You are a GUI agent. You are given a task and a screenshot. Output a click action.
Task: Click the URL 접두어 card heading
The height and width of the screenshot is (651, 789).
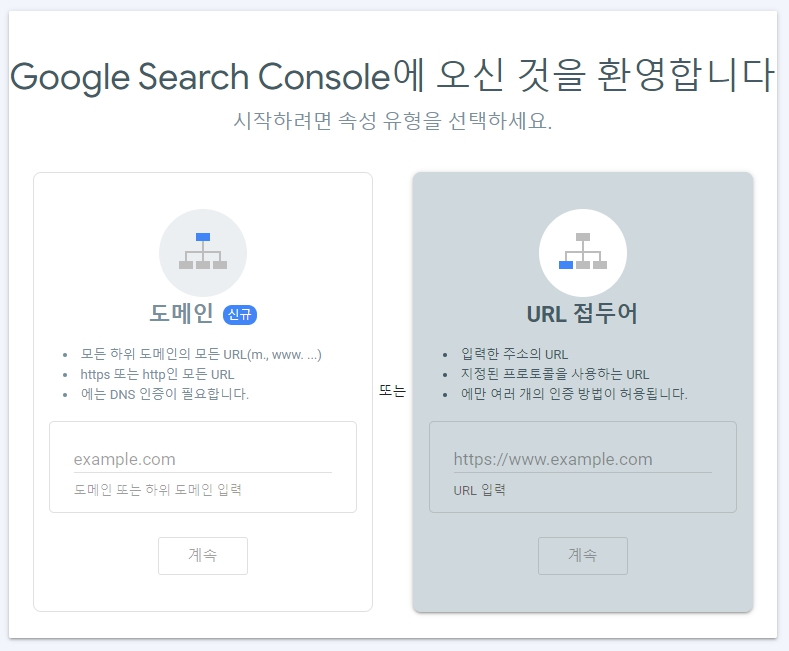tap(582, 313)
